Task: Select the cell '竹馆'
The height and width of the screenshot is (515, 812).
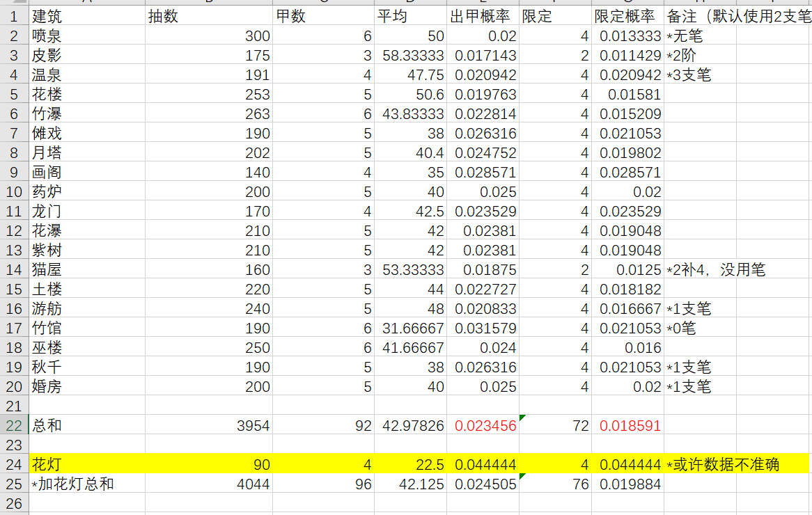Action: pyautogui.click(x=87, y=328)
